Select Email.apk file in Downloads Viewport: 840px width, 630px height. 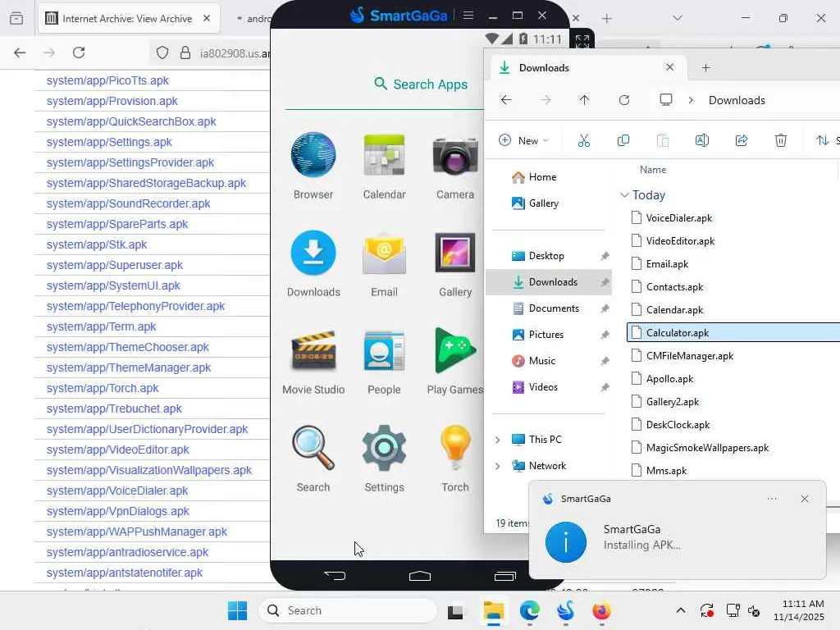pyautogui.click(x=667, y=263)
